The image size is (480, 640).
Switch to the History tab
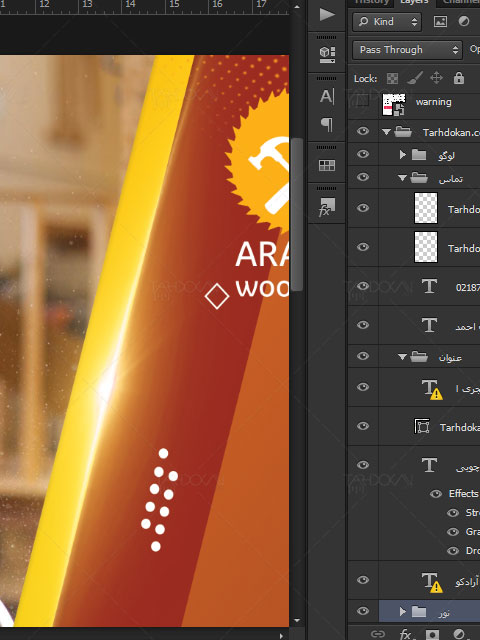[371, 2]
